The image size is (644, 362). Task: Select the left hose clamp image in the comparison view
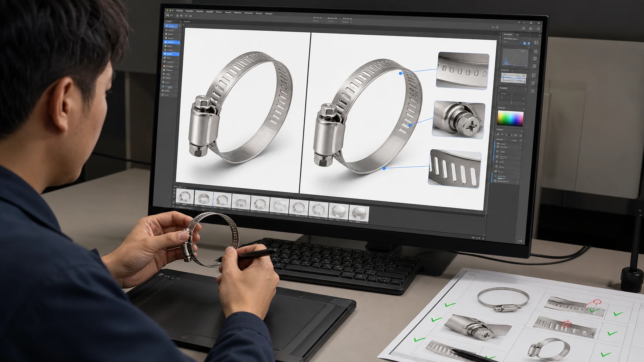pos(240,108)
